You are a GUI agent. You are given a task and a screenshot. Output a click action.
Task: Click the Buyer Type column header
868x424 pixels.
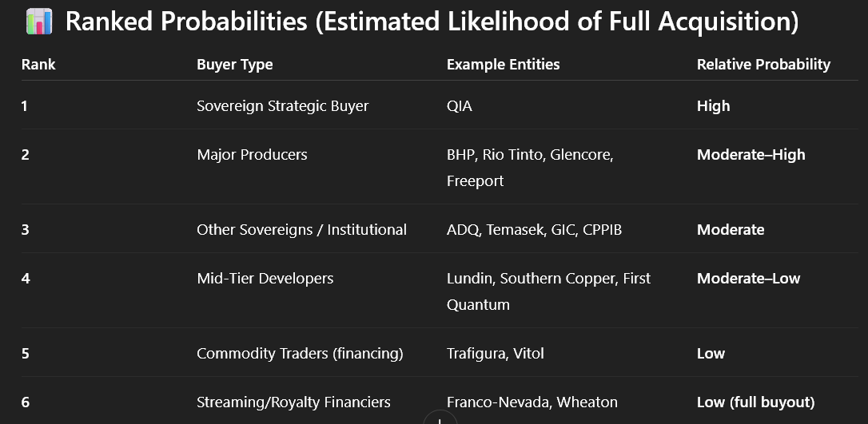[234, 65]
